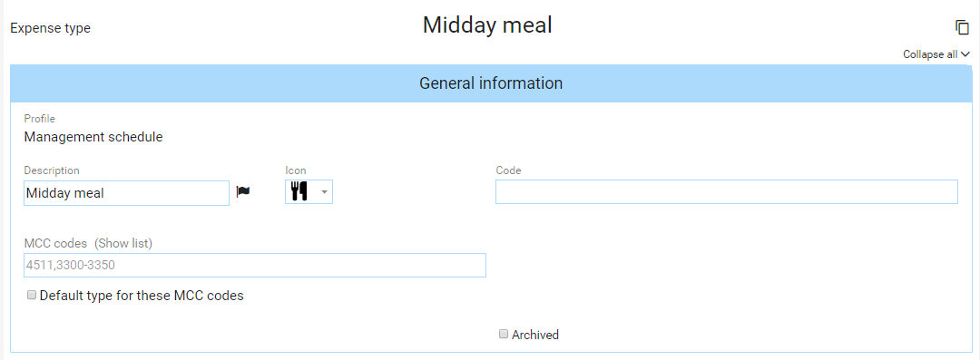The width and height of the screenshot is (980, 360).
Task: Click the Expense type label
Action: click(51, 28)
